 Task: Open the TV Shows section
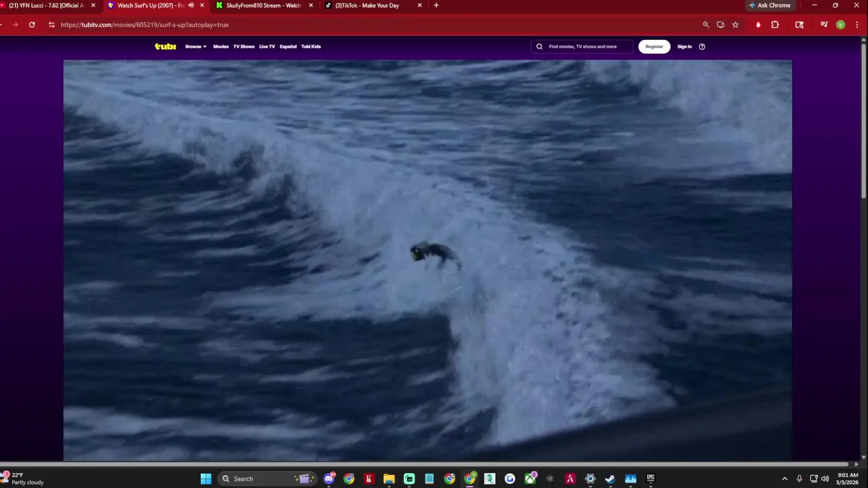(243, 47)
